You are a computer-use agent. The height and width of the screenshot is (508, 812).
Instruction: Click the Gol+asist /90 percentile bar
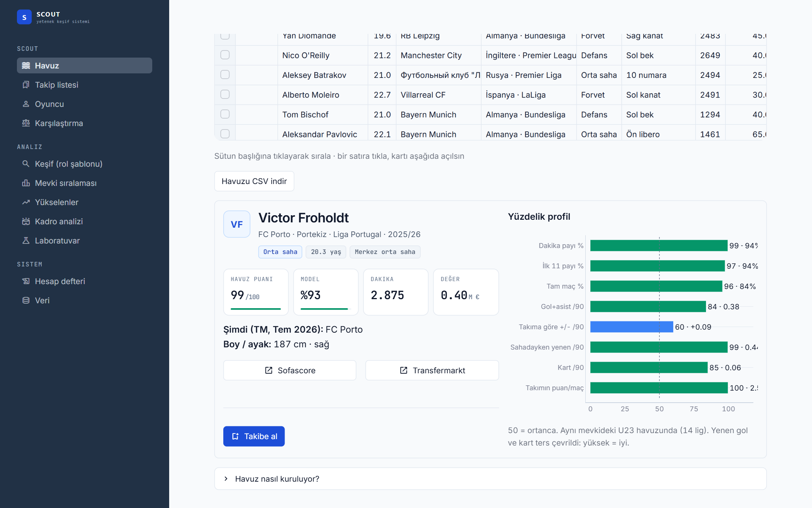tap(648, 306)
